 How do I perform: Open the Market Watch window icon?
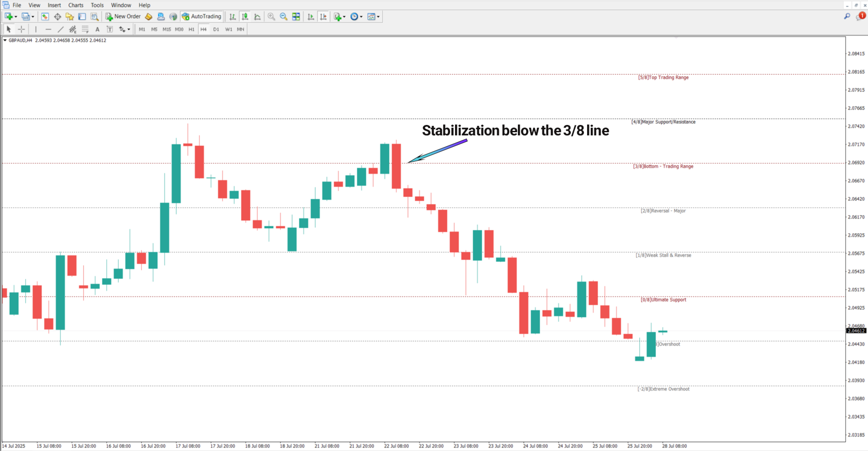click(45, 16)
